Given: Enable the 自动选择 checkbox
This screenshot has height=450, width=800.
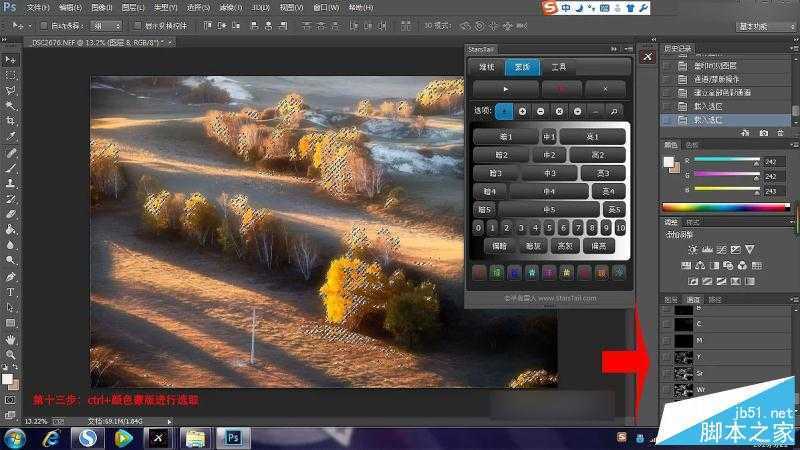Looking at the screenshot, I should click(43, 26).
